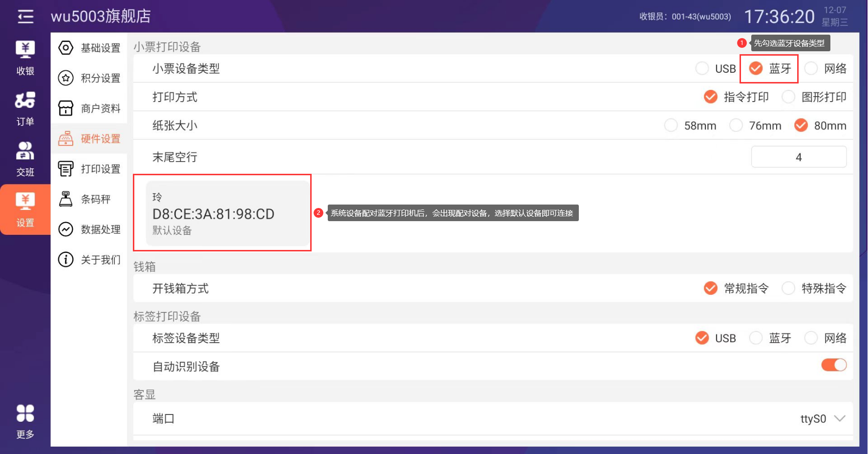Select the 设置 settings sidebar icon
This screenshot has width=868, height=454.
click(25, 210)
